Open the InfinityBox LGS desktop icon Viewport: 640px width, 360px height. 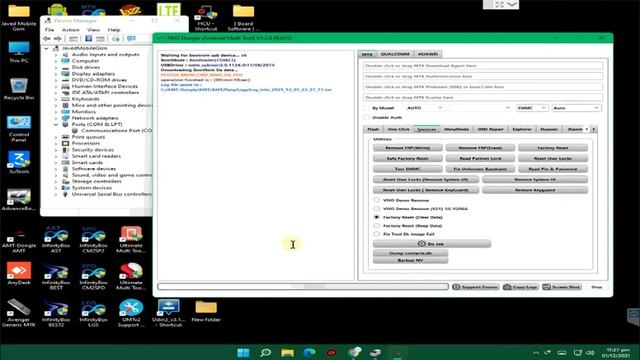pos(93,313)
